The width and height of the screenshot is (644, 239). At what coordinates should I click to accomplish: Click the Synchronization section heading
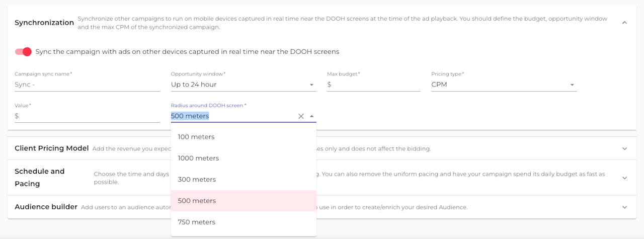(x=44, y=23)
